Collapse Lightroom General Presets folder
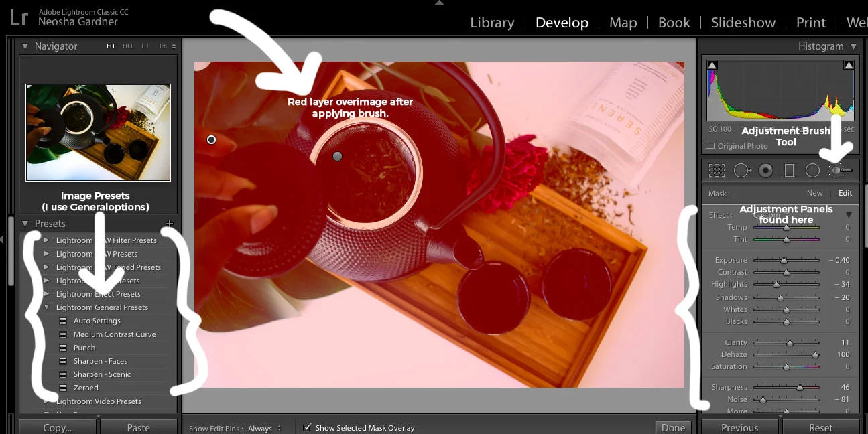Viewport: 868px width, 434px height. (x=46, y=307)
